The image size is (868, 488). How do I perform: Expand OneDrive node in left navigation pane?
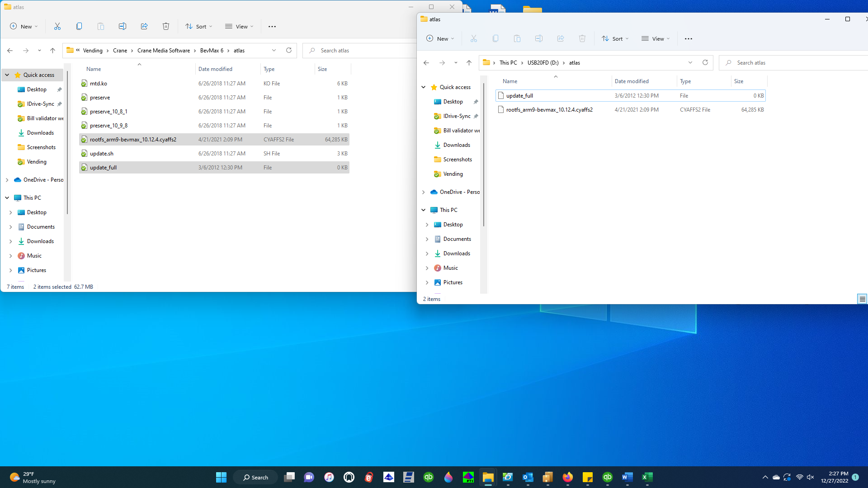tap(7, 180)
